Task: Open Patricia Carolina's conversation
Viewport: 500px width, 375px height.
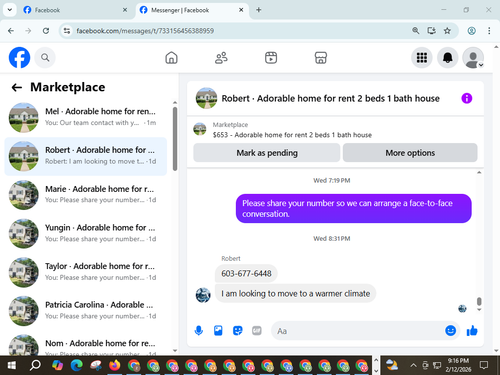Action: click(86, 311)
